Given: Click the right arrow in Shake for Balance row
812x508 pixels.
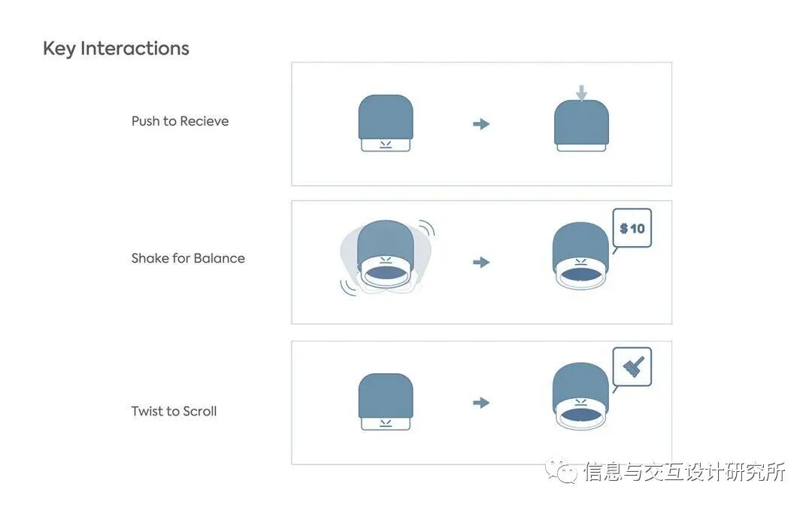Looking at the screenshot, I should [481, 263].
